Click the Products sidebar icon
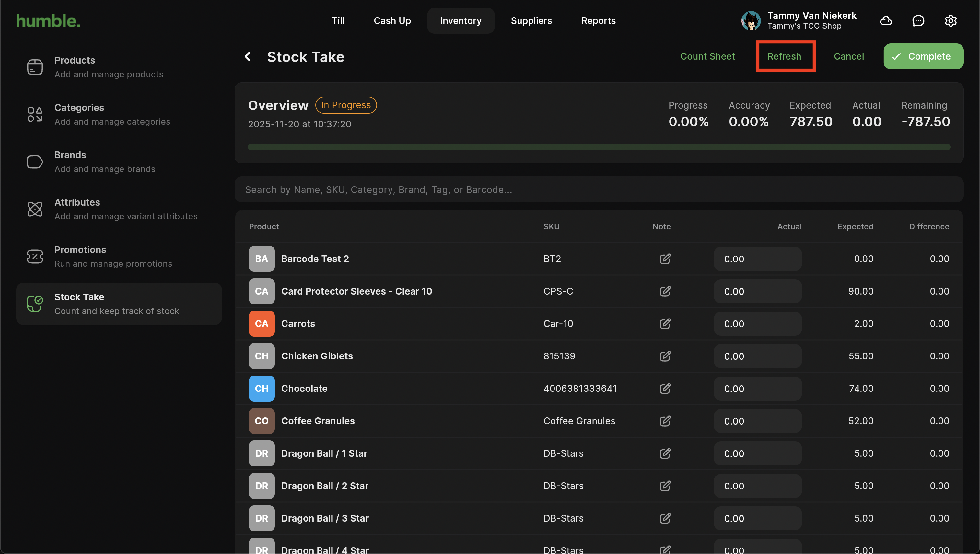The image size is (980, 554). pyautogui.click(x=35, y=67)
